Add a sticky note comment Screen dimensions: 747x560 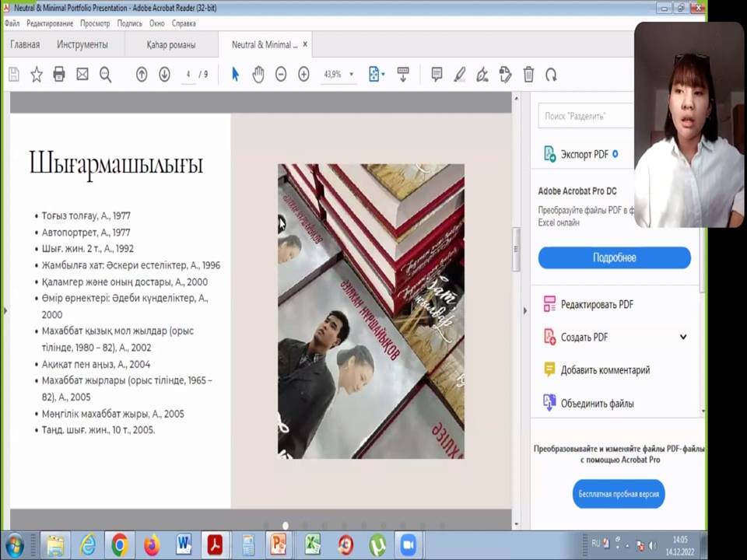pos(437,75)
